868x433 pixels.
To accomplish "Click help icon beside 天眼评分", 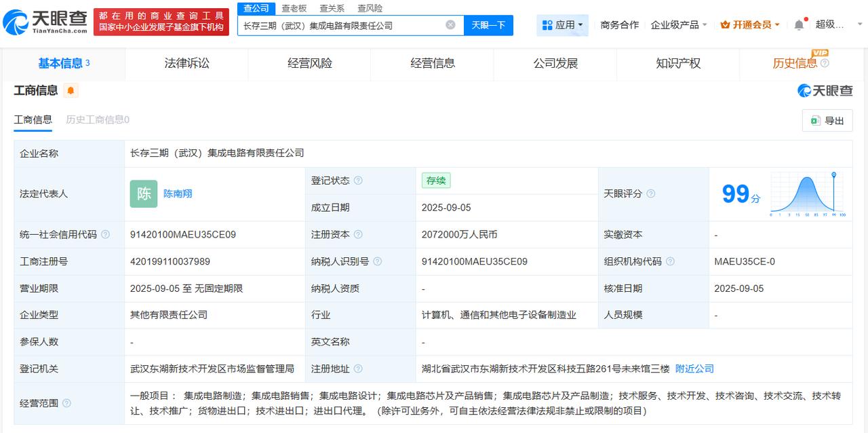I will pyautogui.click(x=650, y=193).
